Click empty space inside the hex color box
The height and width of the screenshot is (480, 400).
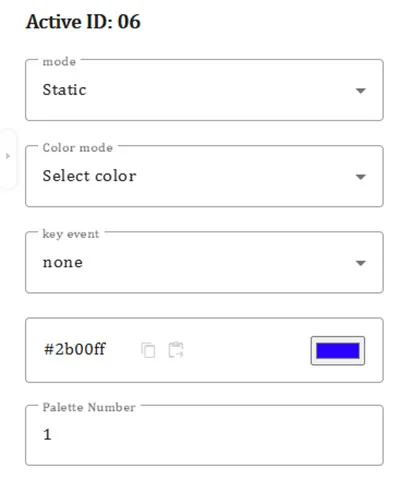247,350
